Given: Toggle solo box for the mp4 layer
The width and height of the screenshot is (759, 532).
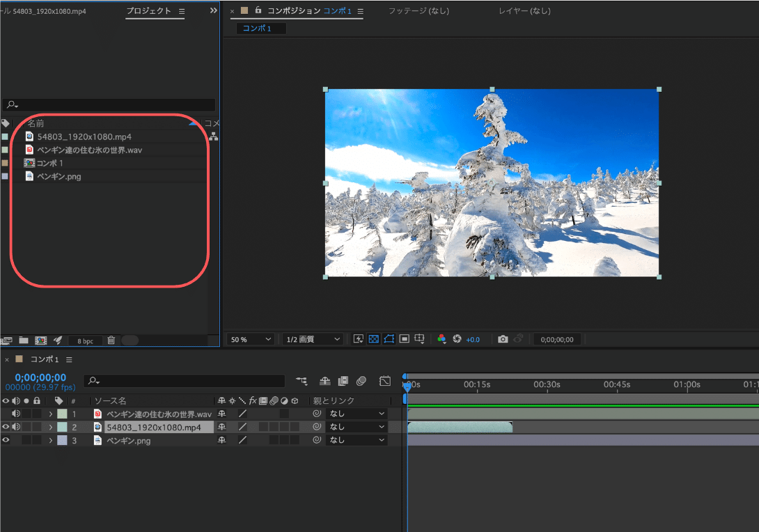Looking at the screenshot, I should click(x=26, y=426).
